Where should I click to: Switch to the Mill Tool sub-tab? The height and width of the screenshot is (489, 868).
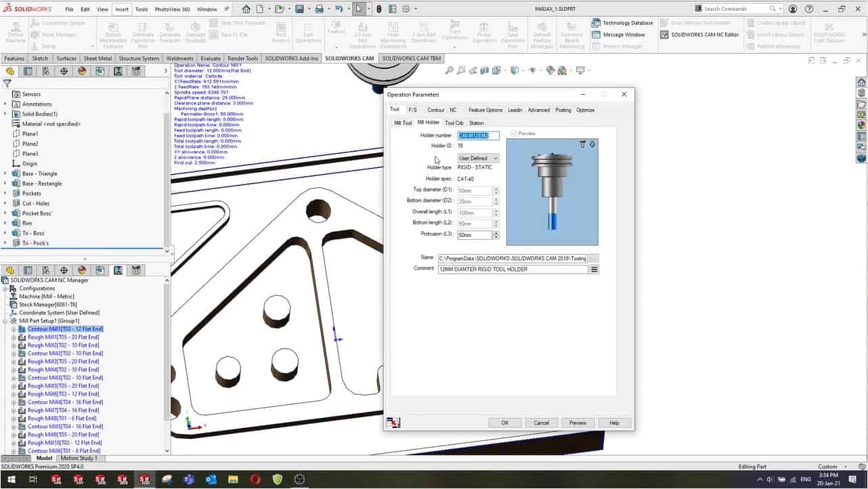click(403, 123)
